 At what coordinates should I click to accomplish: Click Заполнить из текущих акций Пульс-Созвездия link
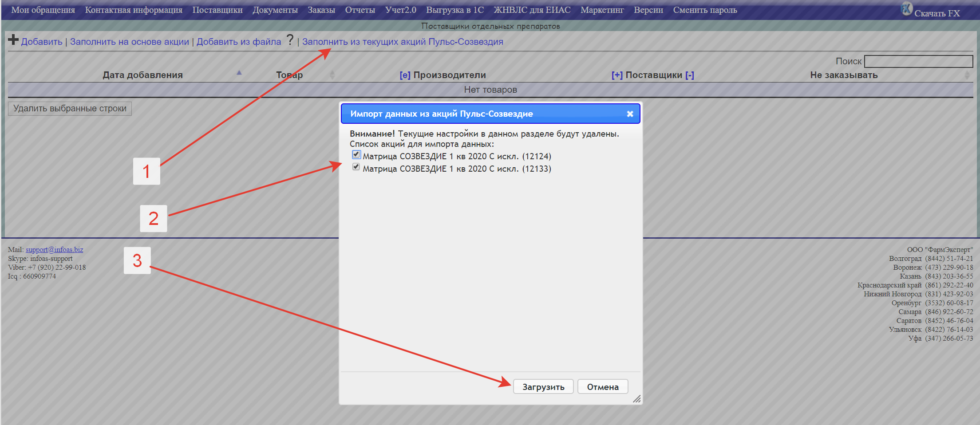[402, 42]
